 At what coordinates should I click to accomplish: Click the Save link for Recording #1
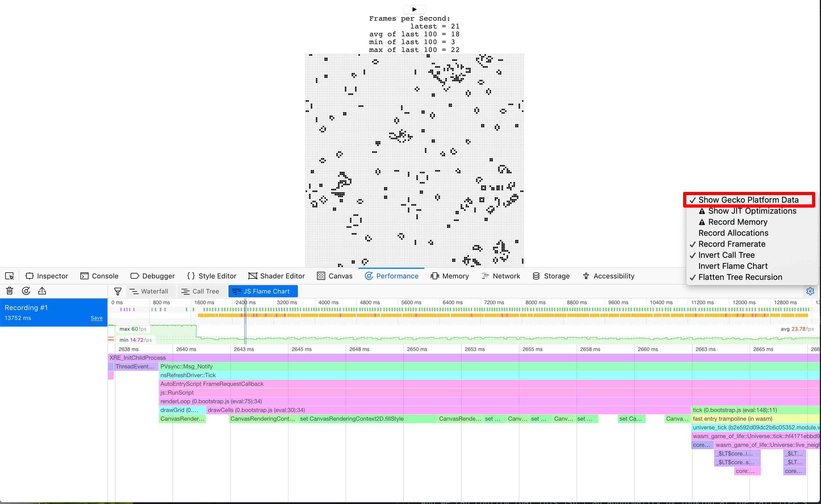point(96,318)
